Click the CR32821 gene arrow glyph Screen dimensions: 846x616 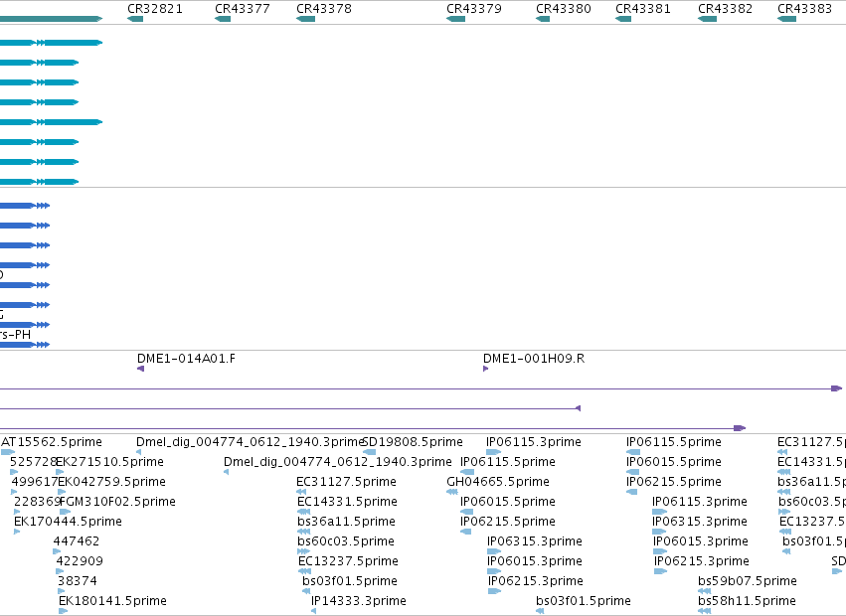coord(135,19)
